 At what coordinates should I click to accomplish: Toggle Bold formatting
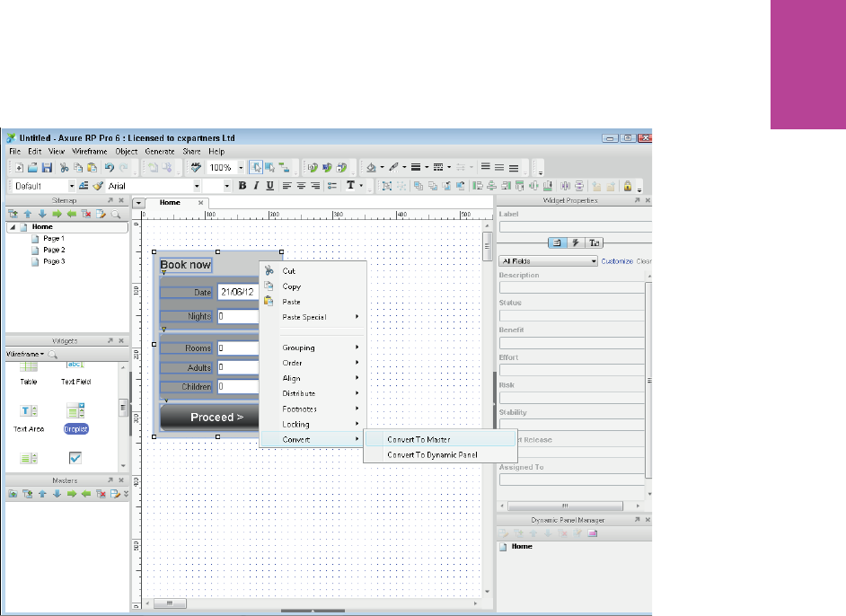click(242, 186)
